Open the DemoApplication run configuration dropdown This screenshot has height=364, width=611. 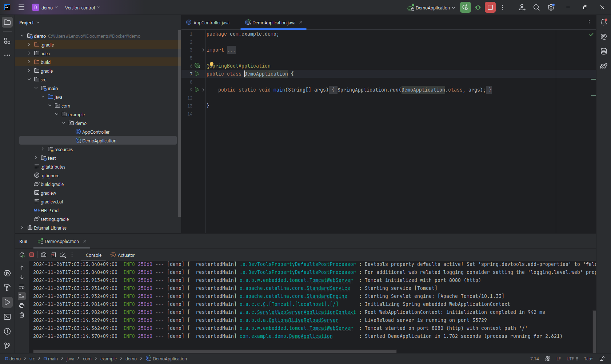coord(431,8)
